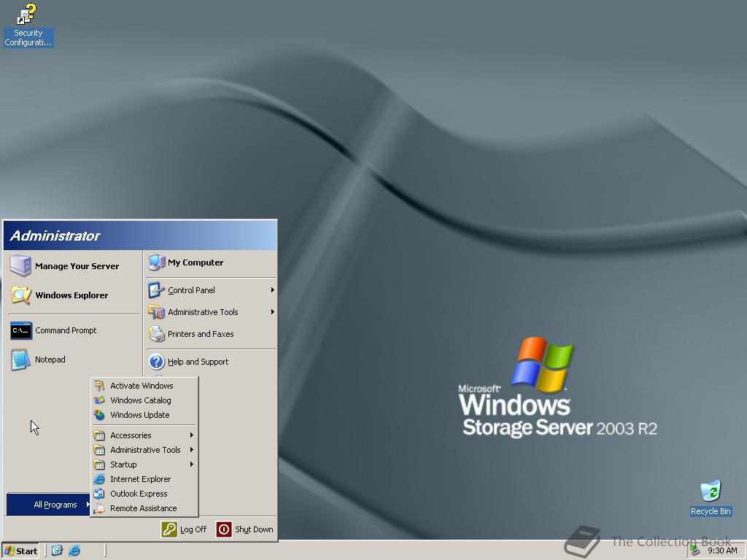
Task: Open the Recycle Bin desktop icon
Action: tap(711, 491)
